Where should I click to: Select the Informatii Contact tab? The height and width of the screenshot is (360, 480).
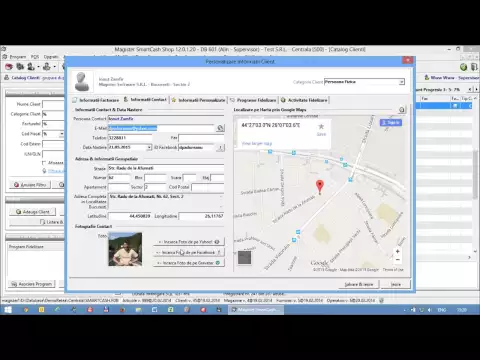145,100
